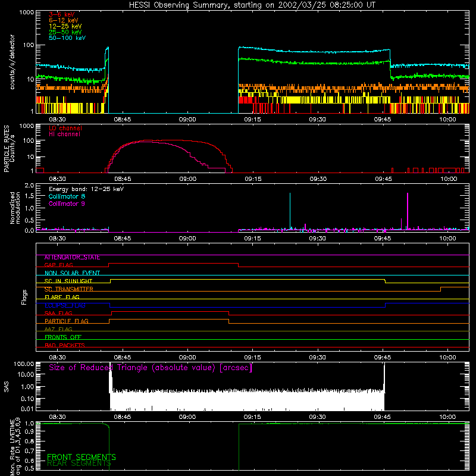Select the 25-50 keV legend entry
Viewport: 476px width, 476px height.
pyautogui.click(x=65, y=32)
